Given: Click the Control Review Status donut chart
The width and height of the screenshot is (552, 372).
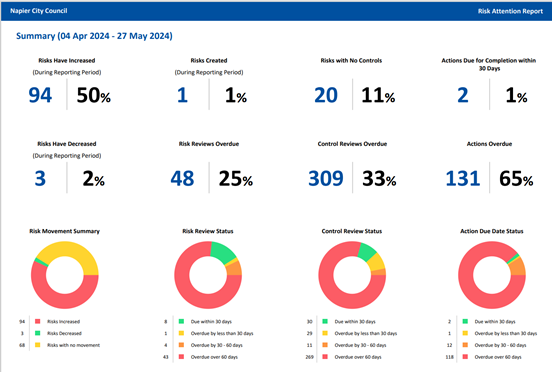Looking at the screenshot, I should click(352, 275).
